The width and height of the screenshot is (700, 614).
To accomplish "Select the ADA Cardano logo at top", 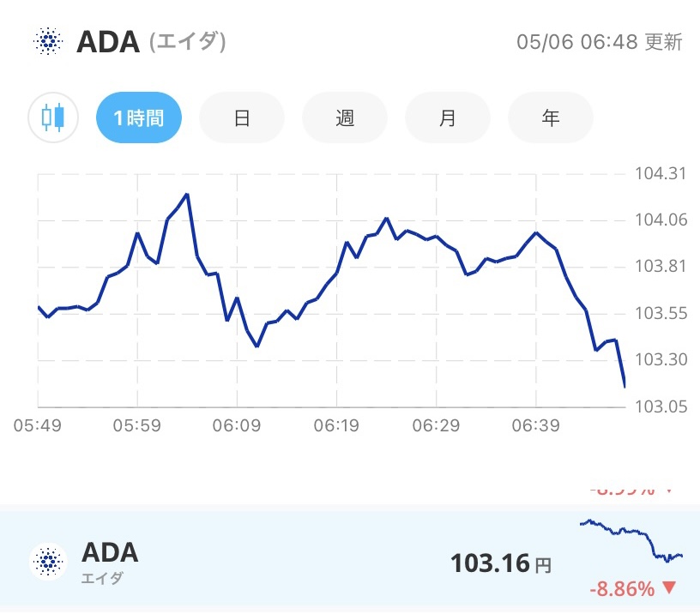I will (49, 41).
